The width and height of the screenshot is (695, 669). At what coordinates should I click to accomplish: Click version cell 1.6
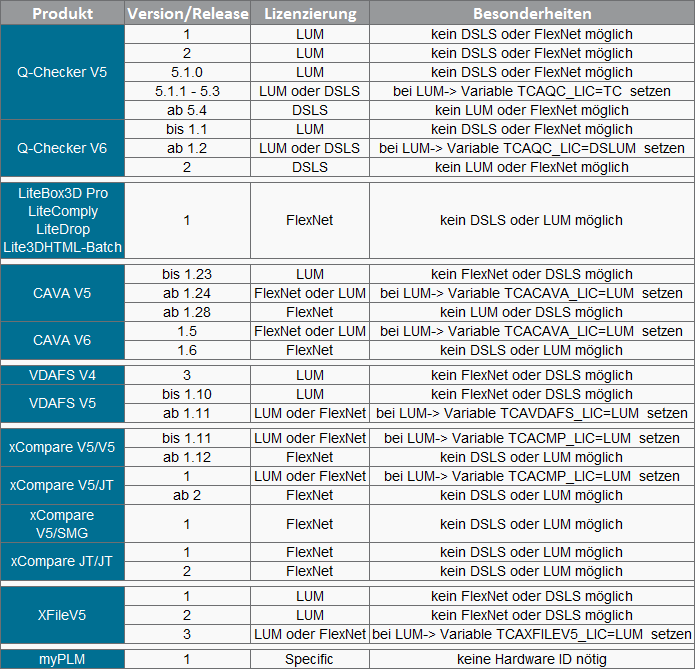[x=187, y=350]
